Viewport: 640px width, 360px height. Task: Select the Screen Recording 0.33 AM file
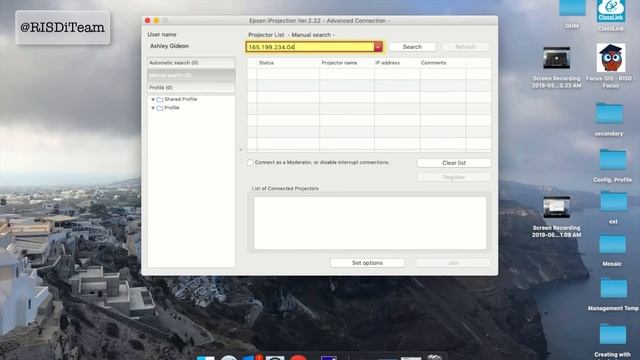(556, 58)
